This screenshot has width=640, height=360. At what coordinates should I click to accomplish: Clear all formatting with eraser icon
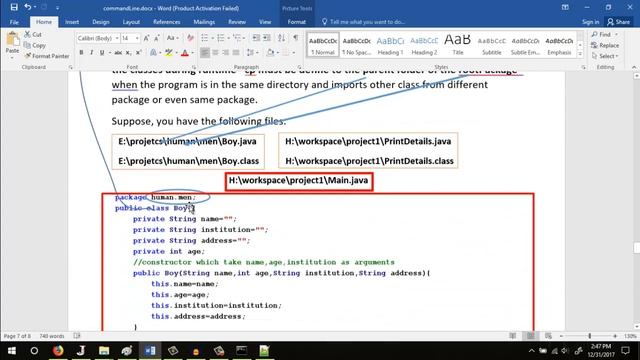(190, 38)
